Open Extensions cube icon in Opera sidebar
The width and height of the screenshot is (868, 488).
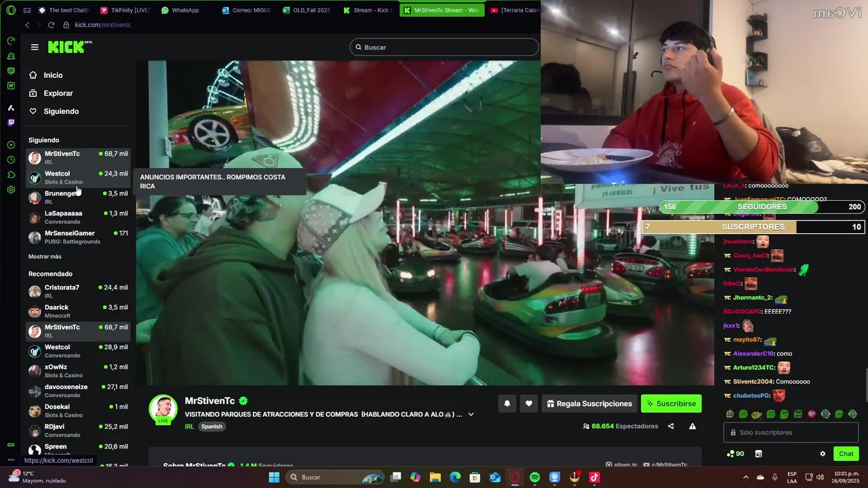pyautogui.click(x=11, y=175)
